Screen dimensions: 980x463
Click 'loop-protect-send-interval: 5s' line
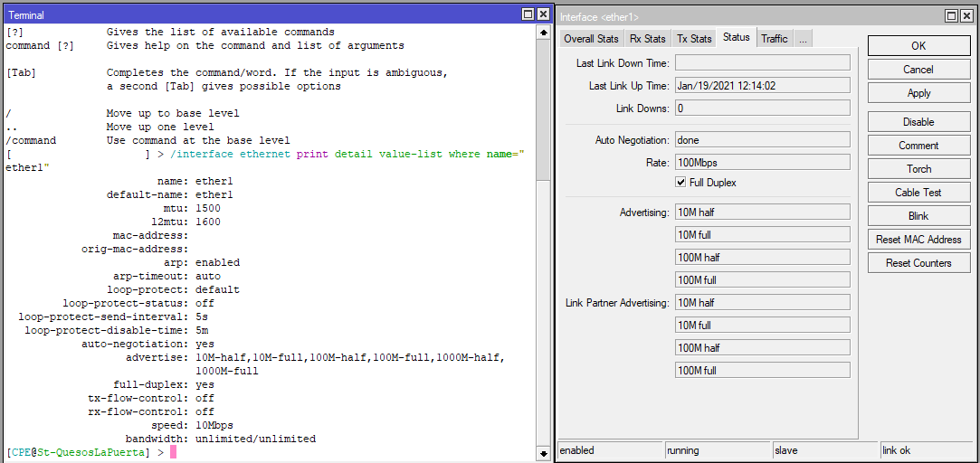click(113, 317)
